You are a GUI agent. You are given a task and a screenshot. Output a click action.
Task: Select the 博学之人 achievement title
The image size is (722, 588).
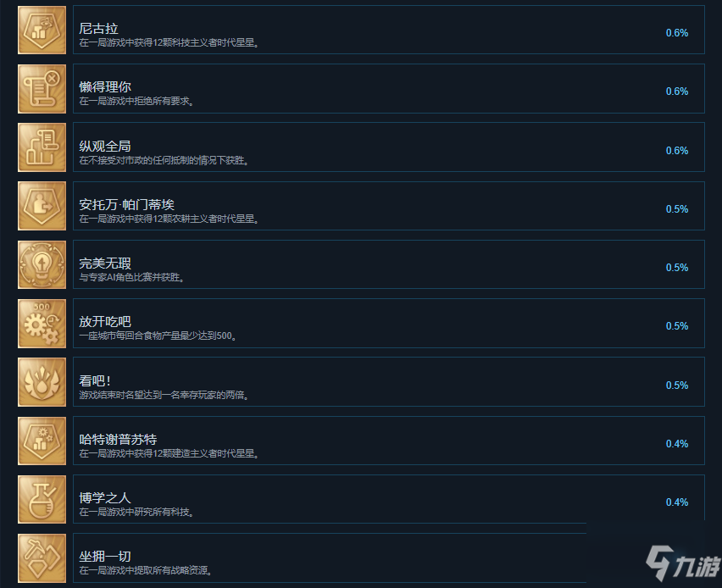105,497
